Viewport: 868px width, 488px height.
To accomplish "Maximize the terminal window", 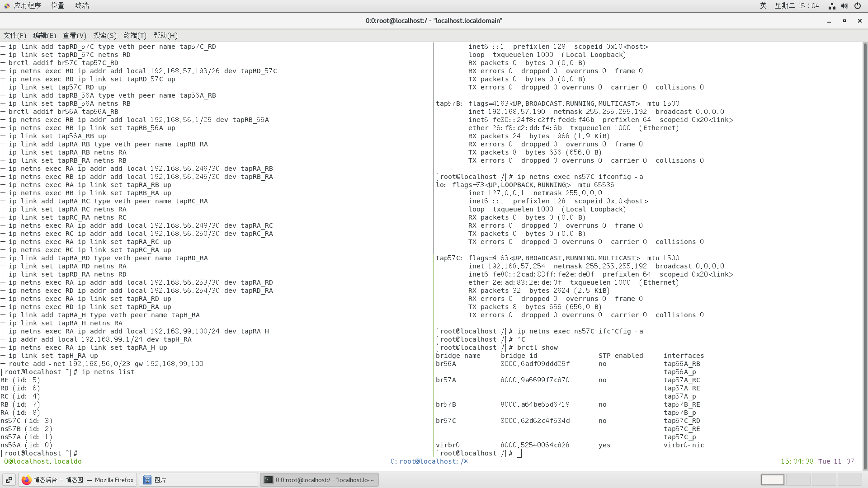I will (x=844, y=21).
